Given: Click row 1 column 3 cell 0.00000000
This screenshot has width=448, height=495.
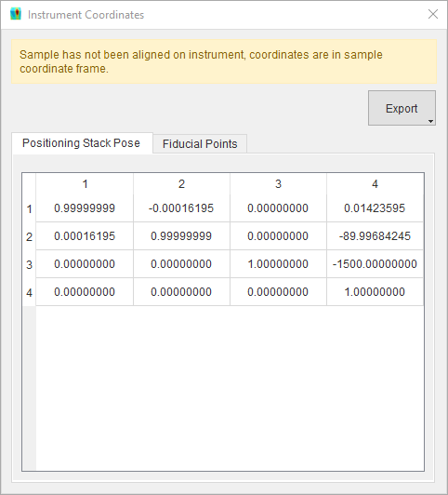Looking at the screenshot, I should coord(278,208).
